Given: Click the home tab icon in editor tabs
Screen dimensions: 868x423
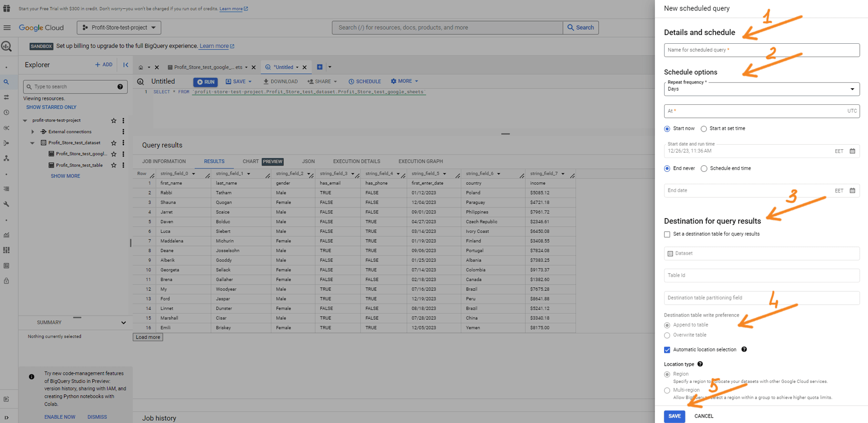Looking at the screenshot, I should click(x=141, y=67).
